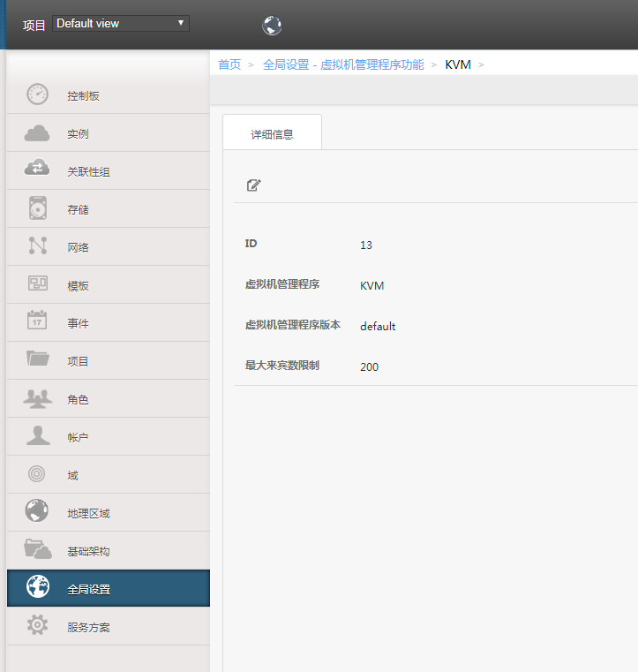Screen dimensions: 638x672
Task: Click the globe icon beside 地理区域
Action: [x=37, y=510]
